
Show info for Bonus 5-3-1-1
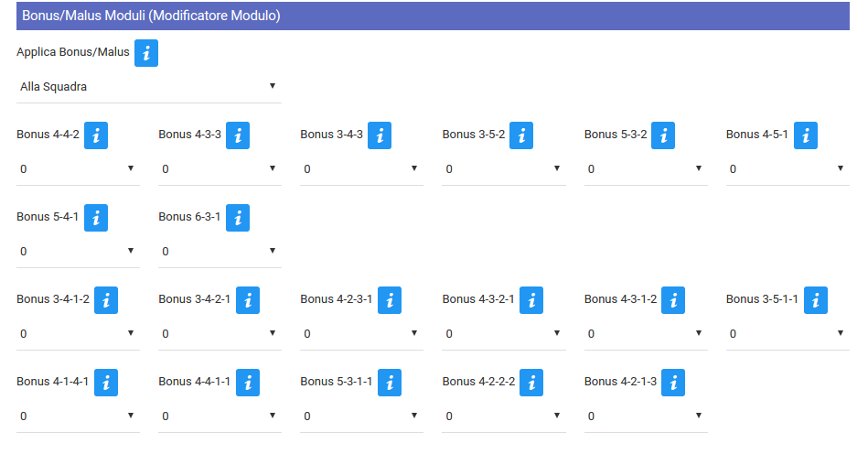pos(390,383)
